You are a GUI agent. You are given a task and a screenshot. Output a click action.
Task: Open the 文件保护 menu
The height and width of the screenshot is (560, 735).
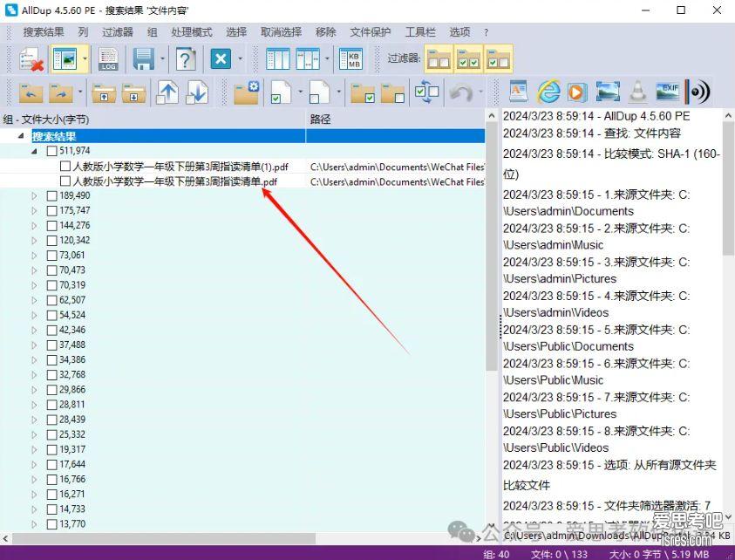click(x=371, y=32)
